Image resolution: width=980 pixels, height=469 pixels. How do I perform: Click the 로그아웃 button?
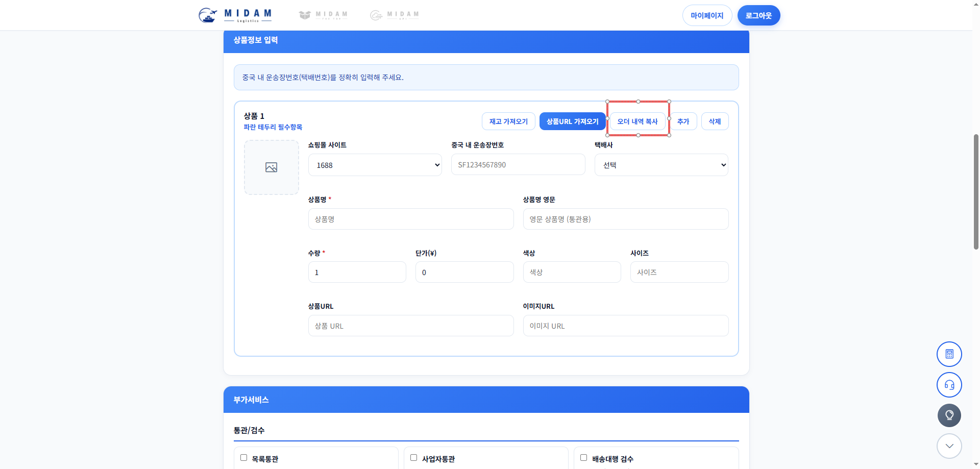(759, 15)
